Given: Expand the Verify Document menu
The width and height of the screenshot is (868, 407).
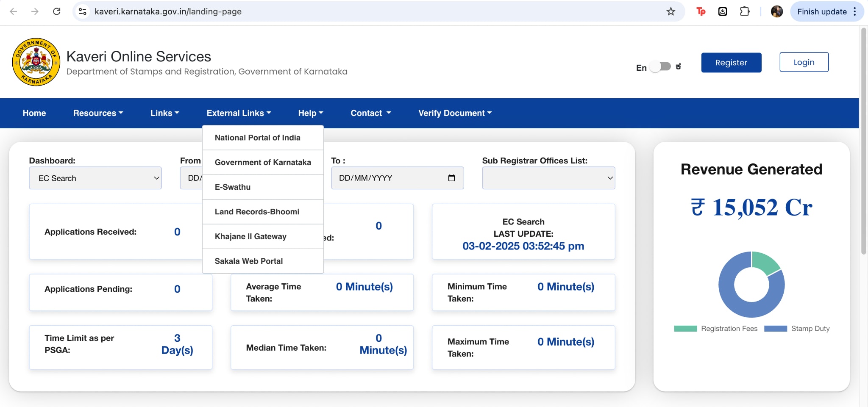Looking at the screenshot, I should [x=455, y=113].
